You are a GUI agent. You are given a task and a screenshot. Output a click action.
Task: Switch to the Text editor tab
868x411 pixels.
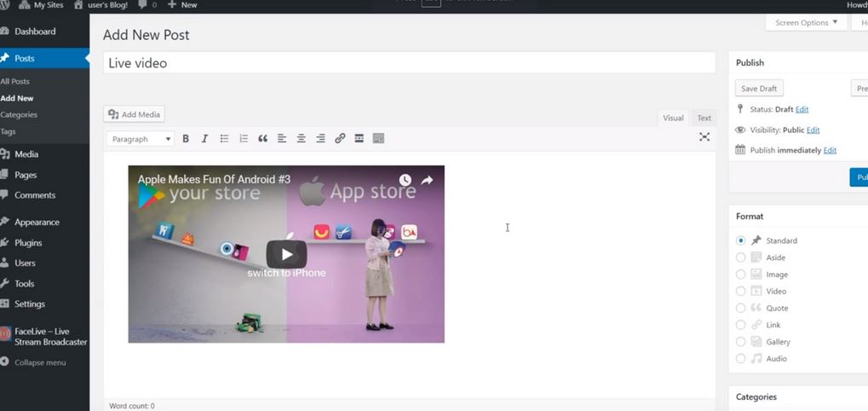point(704,118)
